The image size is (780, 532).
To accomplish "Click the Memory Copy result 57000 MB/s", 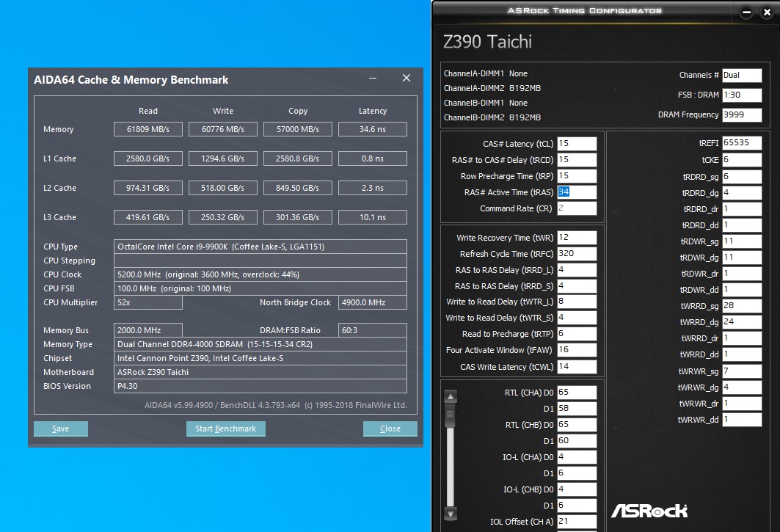I will [297, 129].
